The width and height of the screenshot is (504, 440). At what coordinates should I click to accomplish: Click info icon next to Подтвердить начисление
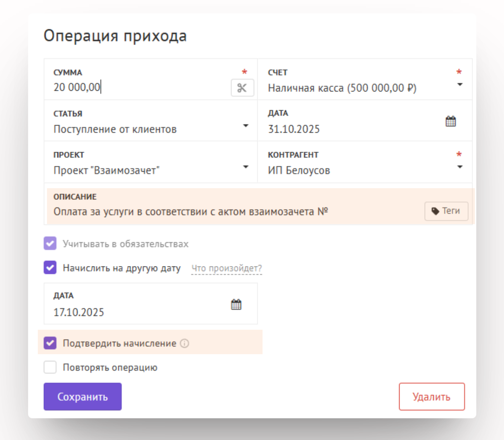[x=184, y=343]
